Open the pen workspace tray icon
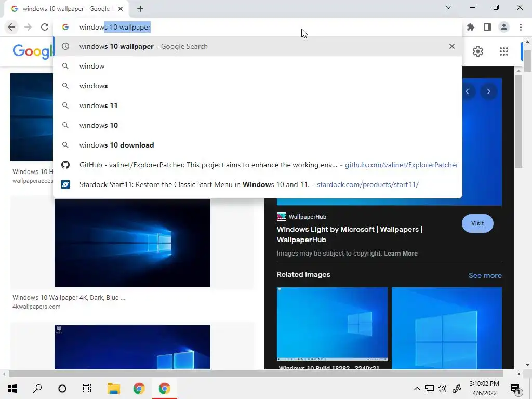This screenshot has width=532, height=399. click(x=457, y=389)
